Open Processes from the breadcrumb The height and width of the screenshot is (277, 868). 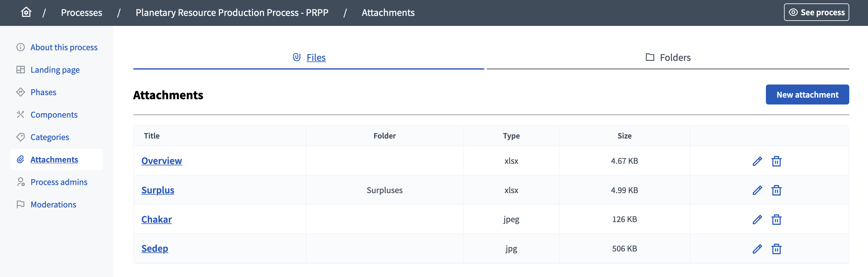click(81, 12)
